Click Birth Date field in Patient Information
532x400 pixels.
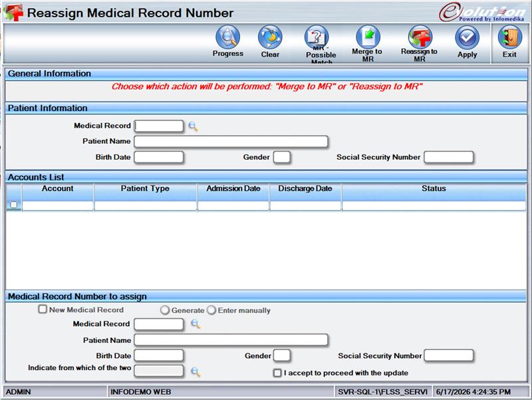159,157
